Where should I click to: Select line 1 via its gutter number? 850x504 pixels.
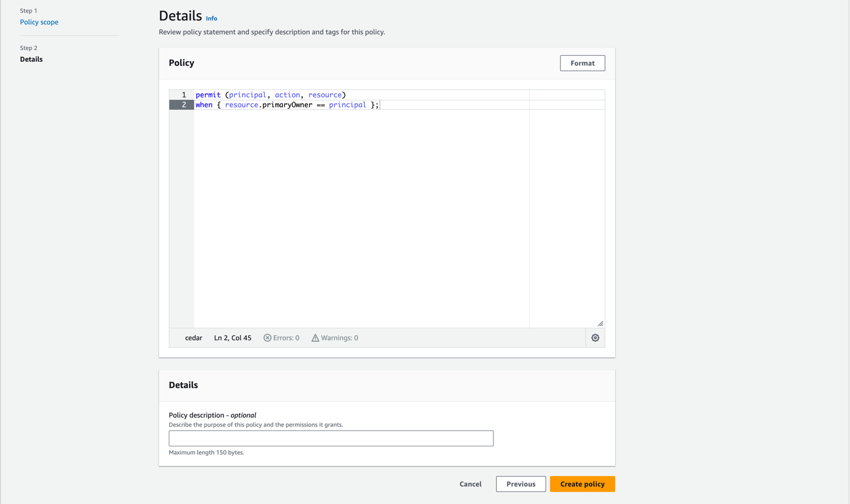coord(184,94)
